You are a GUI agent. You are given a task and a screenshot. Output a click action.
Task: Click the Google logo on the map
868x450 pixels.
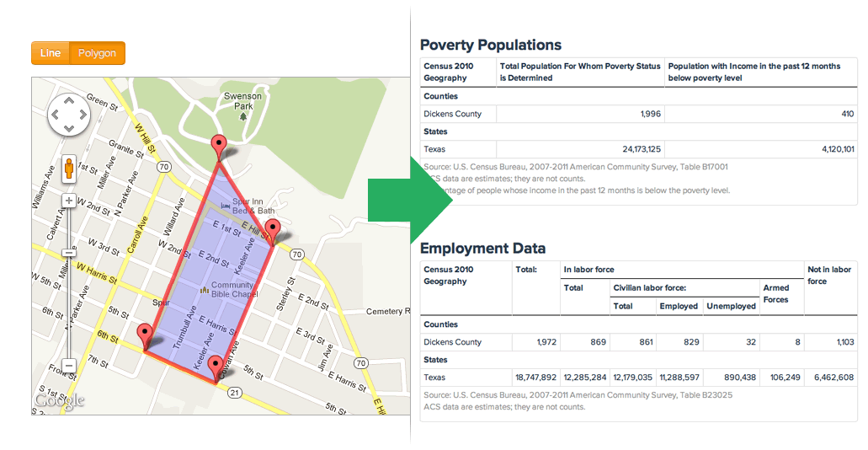click(59, 401)
